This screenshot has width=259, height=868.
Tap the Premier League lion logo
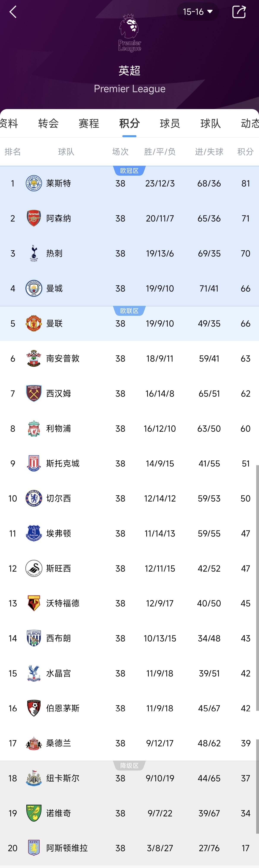129,33
